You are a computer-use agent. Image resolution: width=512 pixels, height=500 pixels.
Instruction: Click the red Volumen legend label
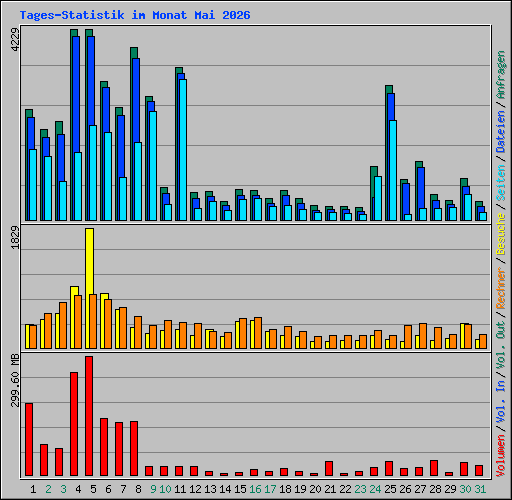(501, 455)
